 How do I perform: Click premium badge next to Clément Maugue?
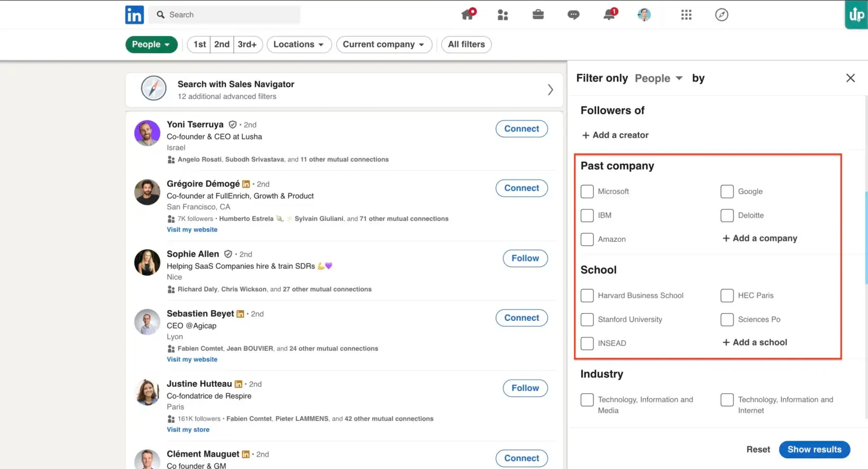[x=246, y=454]
